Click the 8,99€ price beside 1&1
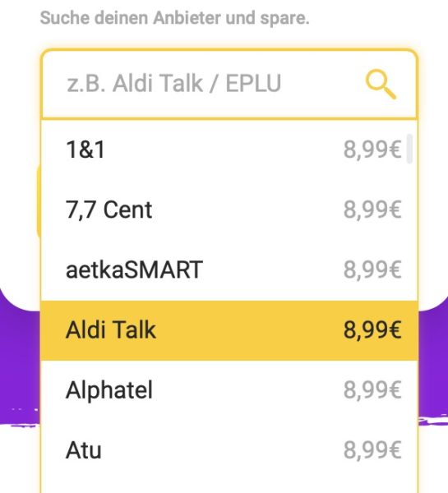Image resolution: width=448 pixels, height=493 pixels. pyautogui.click(x=372, y=150)
